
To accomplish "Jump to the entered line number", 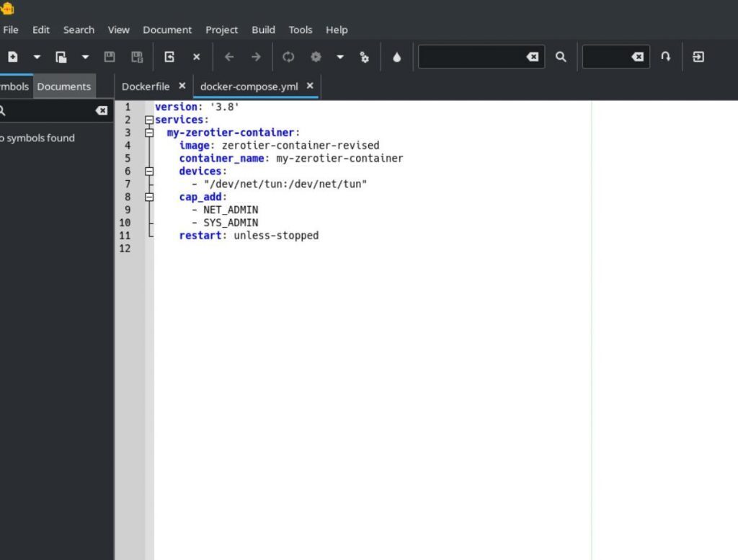I will pyautogui.click(x=665, y=56).
